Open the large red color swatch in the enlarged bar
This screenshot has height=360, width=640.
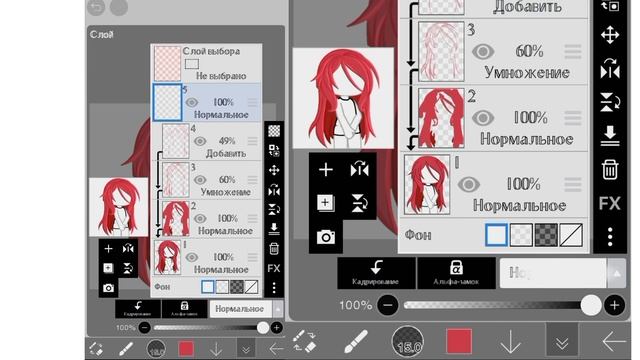click(459, 342)
